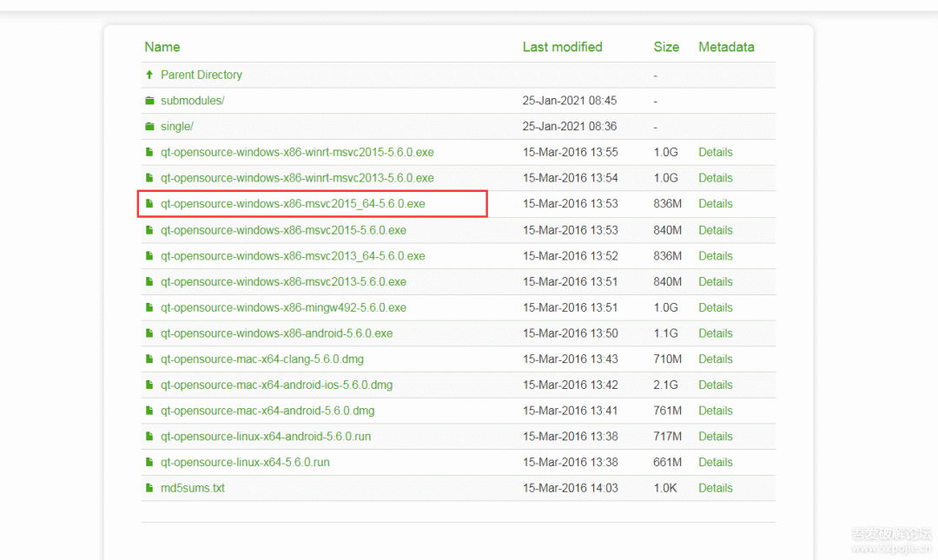This screenshot has width=938, height=560.
Task: Open Details for msvc2015_64-5.6.0.exe
Action: 716,203
